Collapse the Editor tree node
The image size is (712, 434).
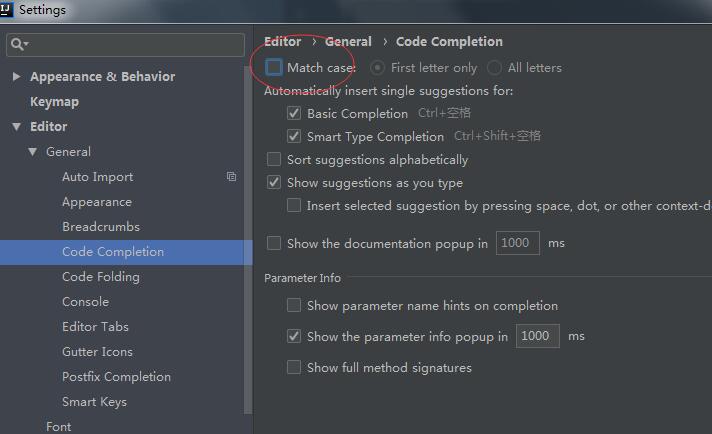pyautogui.click(x=17, y=127)
